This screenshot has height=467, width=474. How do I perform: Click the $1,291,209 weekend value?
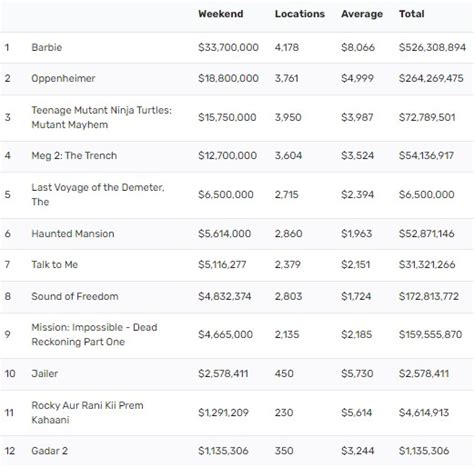pyautogui.click(x=223, y=413)
